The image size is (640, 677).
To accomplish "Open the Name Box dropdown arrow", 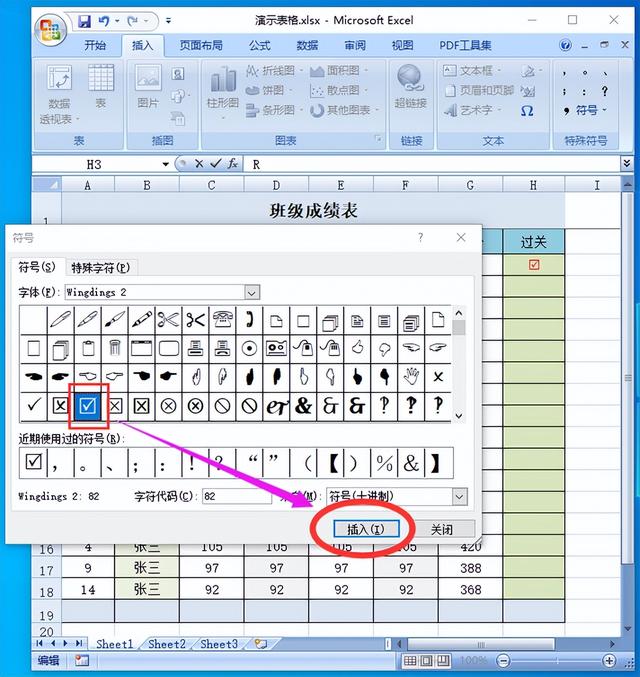I will coord(166,164).
